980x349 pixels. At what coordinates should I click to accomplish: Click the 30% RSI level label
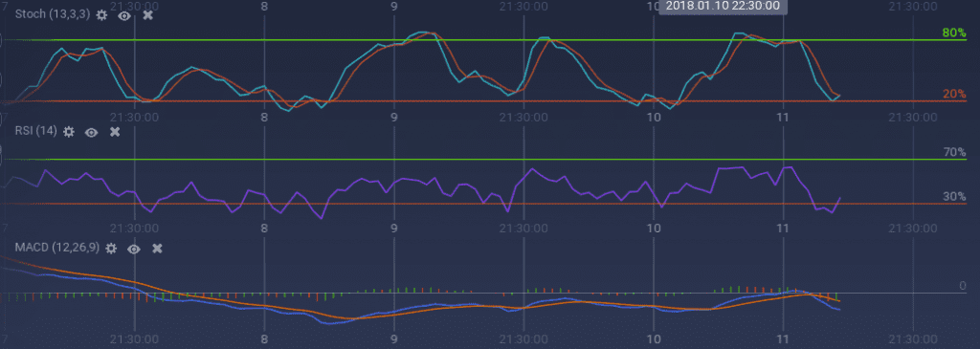pyautogui.click(x=954, y=197)
